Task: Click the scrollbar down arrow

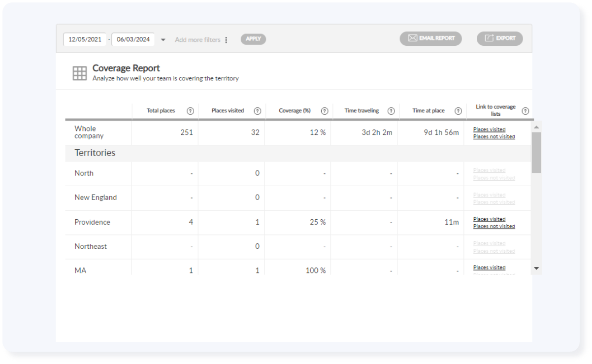Action: (537, 268)
